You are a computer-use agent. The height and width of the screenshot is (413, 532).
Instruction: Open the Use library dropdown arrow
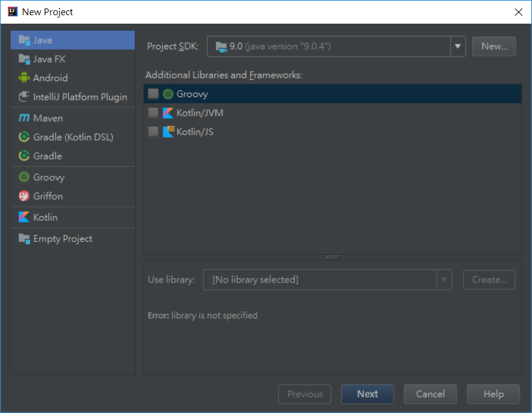tap(444, 280)
